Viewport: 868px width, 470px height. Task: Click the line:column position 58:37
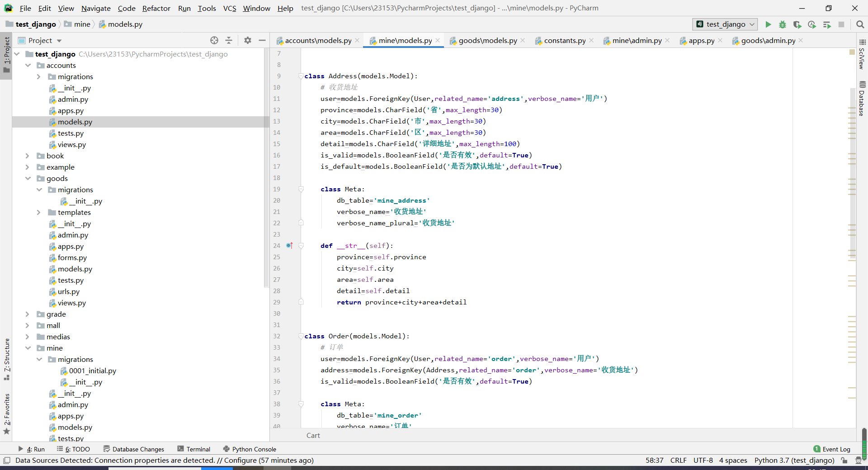click(654, 461)
